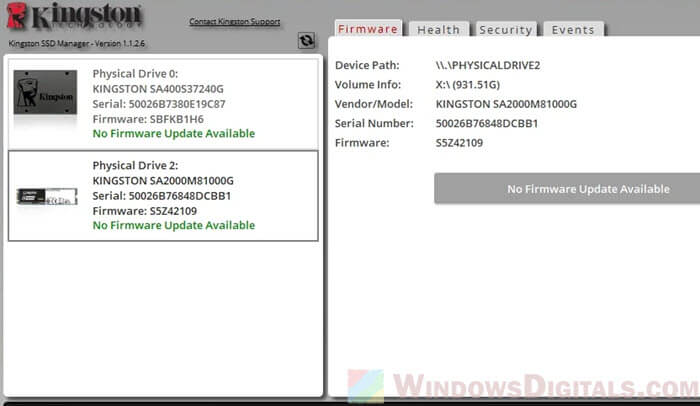Click the Vendor/Model label
Screen dimensions: 700x406
(374, 104)
